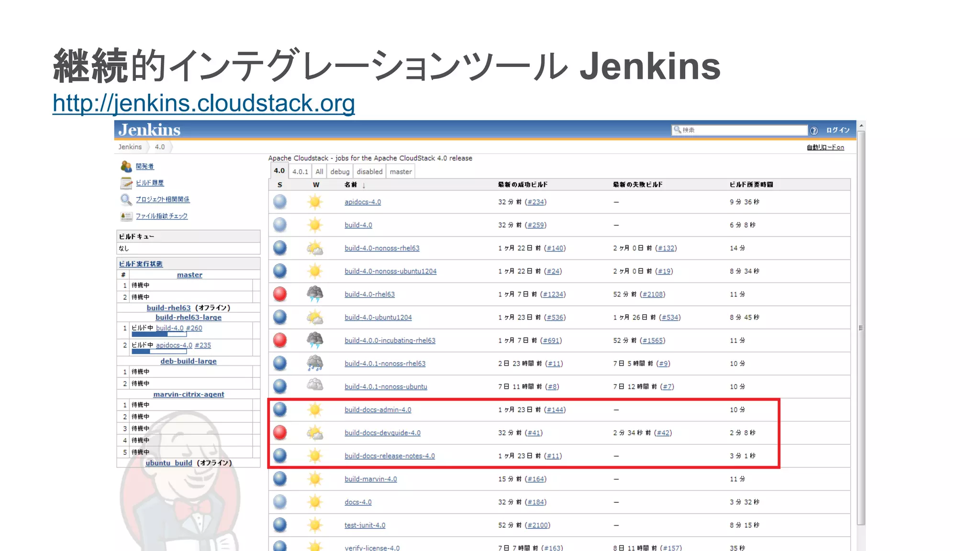Open the verify-license-4.0 job
Screen dimensions: 980x551
[x=372, y=548]
